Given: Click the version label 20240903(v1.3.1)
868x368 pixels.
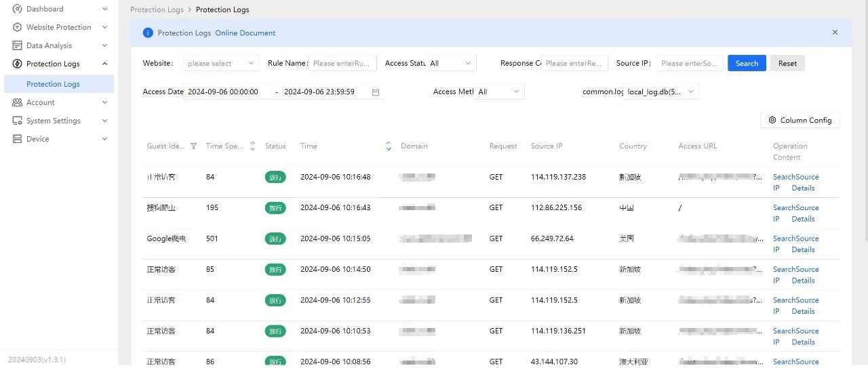Looking at the screenshot, I should pos(37,360).
